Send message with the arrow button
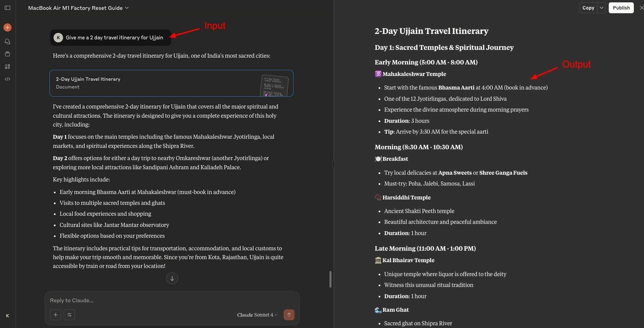 click(x=289, y=315)
